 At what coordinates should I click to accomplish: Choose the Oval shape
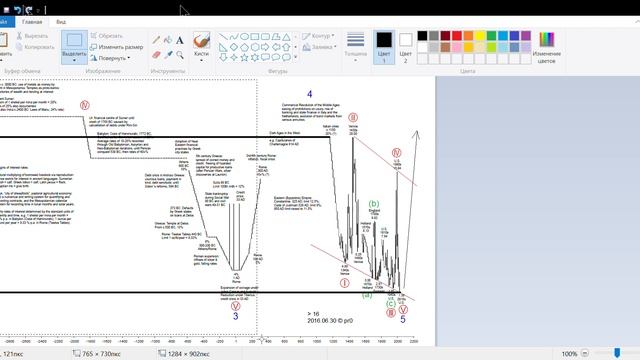click(x=244, y=37)
